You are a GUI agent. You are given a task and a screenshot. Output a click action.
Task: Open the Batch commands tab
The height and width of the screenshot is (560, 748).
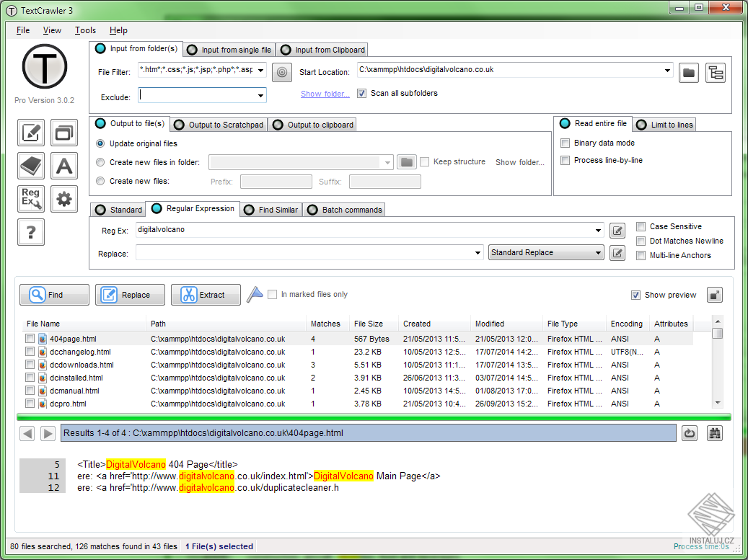344,210
